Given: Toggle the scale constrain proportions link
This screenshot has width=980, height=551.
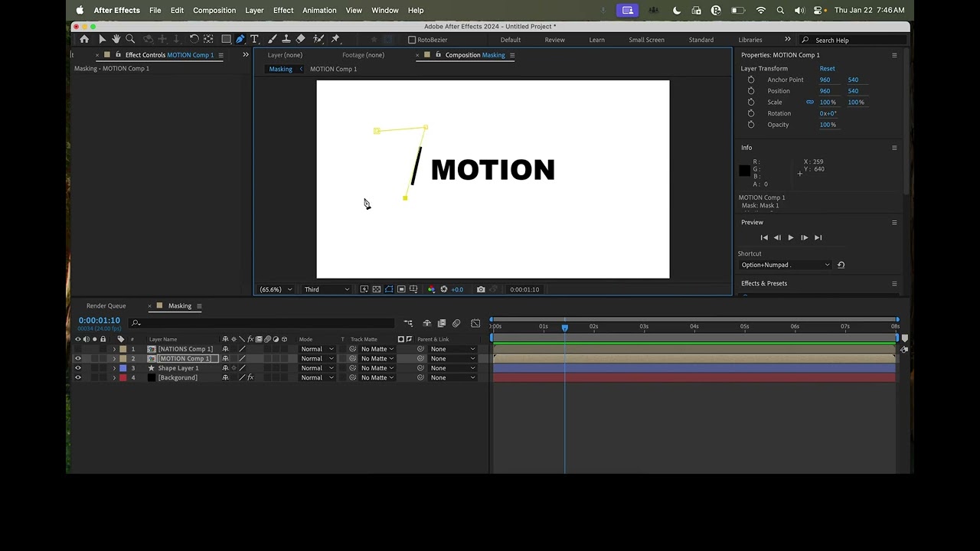Looking at the screenshot, I should coord(810,102).
